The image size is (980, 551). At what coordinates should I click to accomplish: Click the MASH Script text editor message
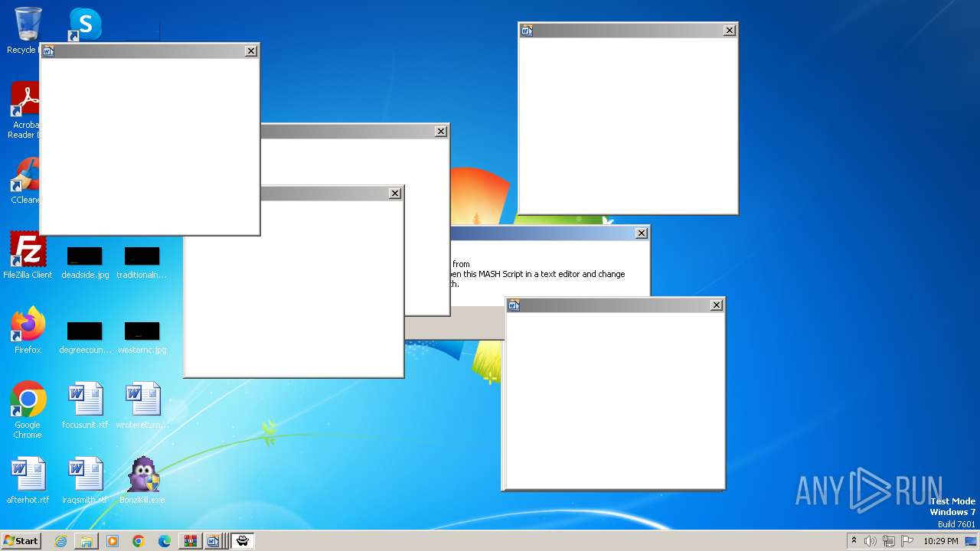tap(538, 274)
